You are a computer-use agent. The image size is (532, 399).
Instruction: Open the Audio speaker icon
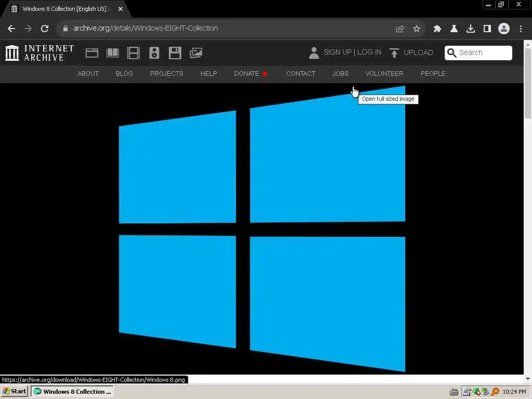click(154, 53)
